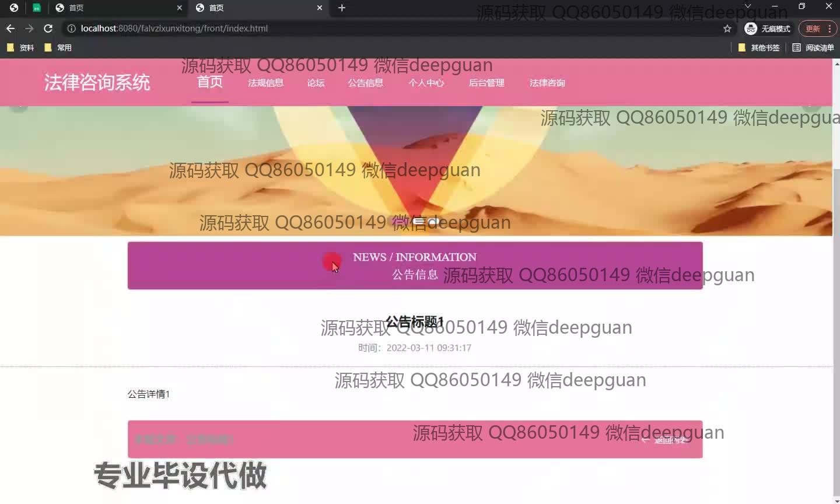Open the Chrome three-dot menu
840x504 pixels.
click(829, 28)
